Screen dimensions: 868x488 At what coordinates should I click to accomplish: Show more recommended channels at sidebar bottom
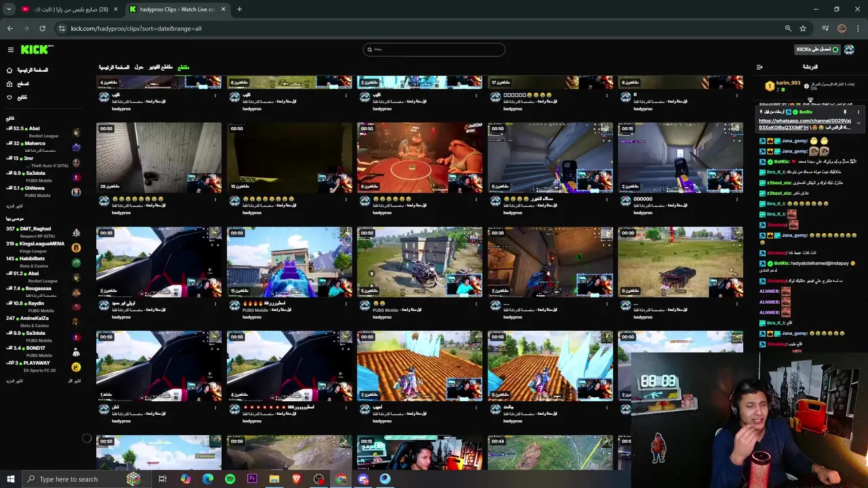[x=14, y=381]
